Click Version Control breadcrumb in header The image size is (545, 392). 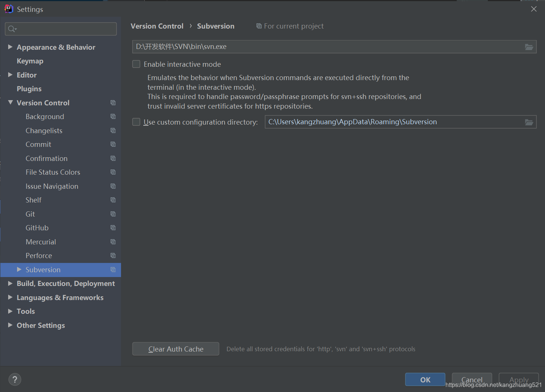point(157,26)
